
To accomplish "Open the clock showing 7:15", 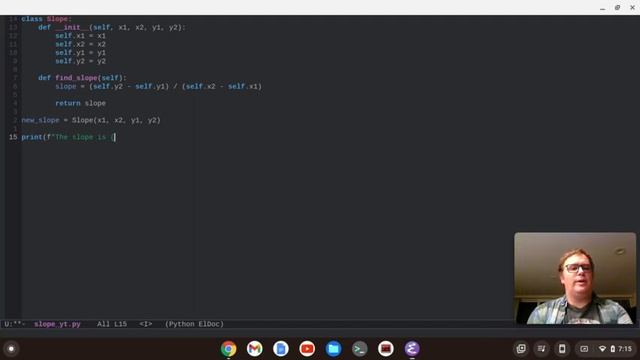I will click(x=625, y=349).
